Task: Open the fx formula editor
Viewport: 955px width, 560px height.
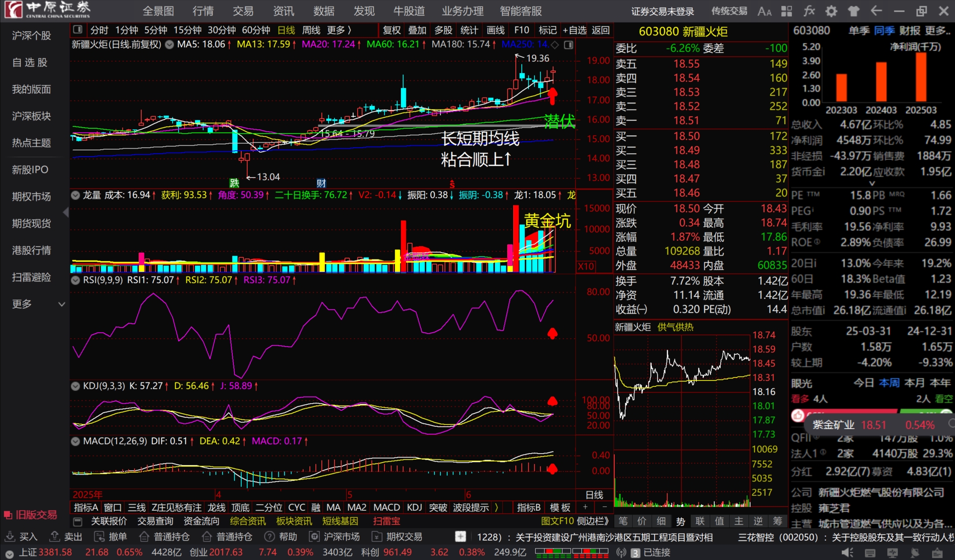Action: pos(809,11)
